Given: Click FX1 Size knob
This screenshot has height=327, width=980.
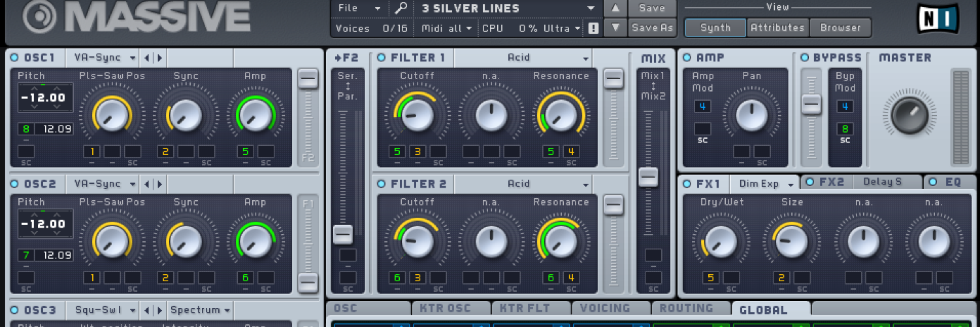Looking at the screenshot, I should point(792,241).
